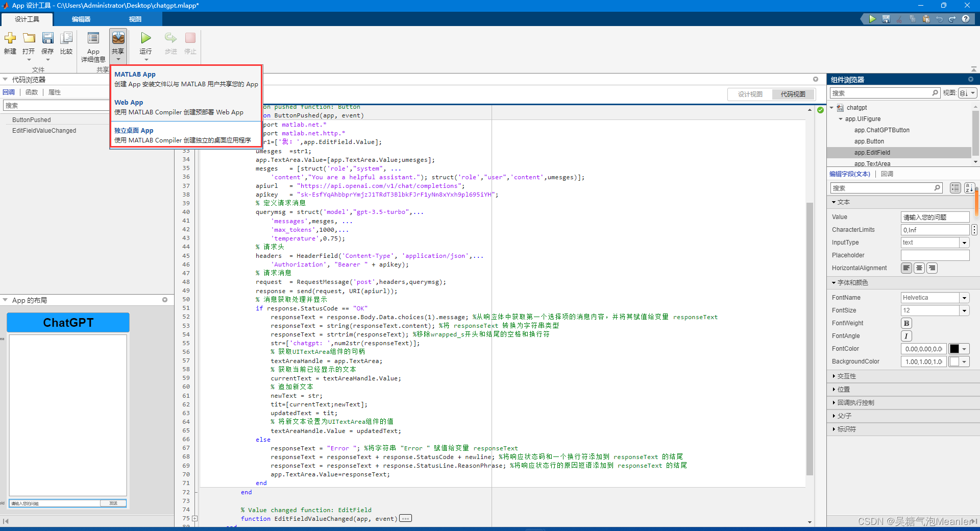Click the Share (共享) ribbon icon
Viewport: 980px width, 531px height.
tap(118, 38)
